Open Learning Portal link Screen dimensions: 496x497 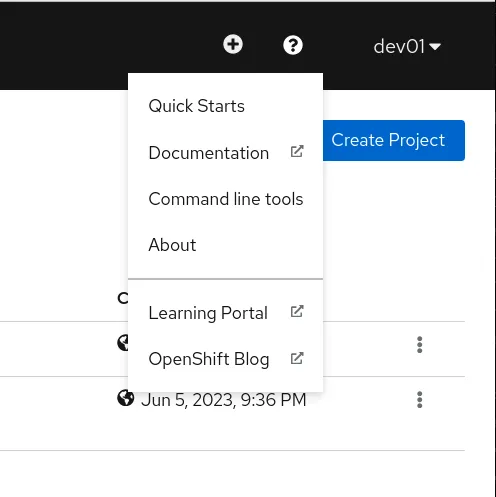[x=225, y=313]
